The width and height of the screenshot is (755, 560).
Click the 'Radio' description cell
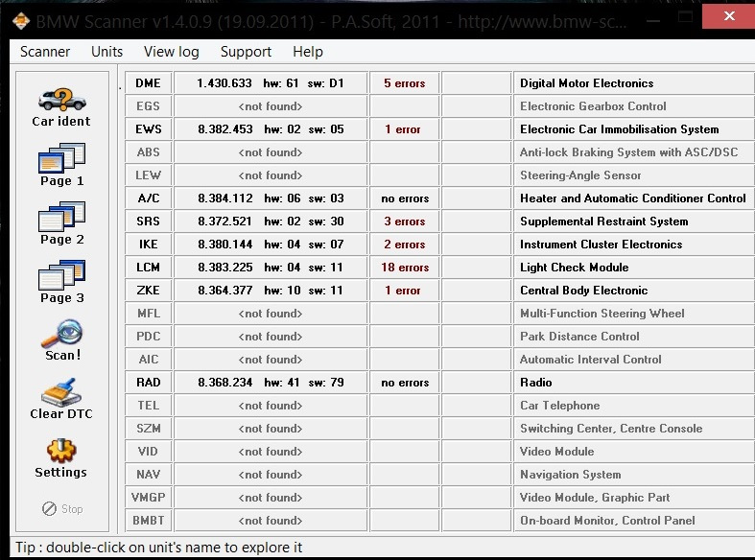634,383
